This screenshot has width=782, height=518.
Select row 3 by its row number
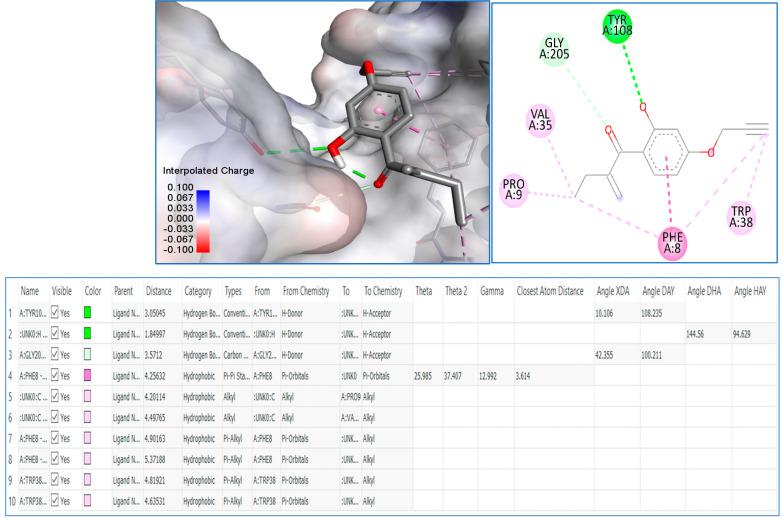pyautogui.click(x=9, y=355)
